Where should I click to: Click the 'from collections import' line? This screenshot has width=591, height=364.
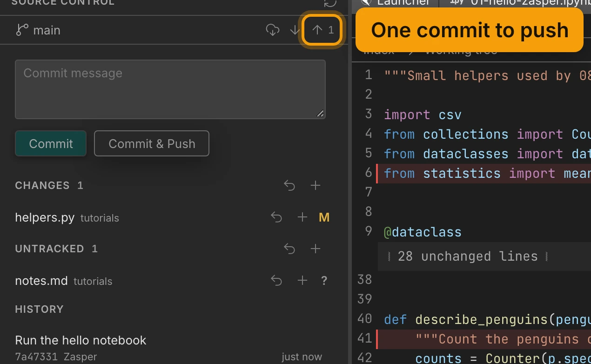487,134
